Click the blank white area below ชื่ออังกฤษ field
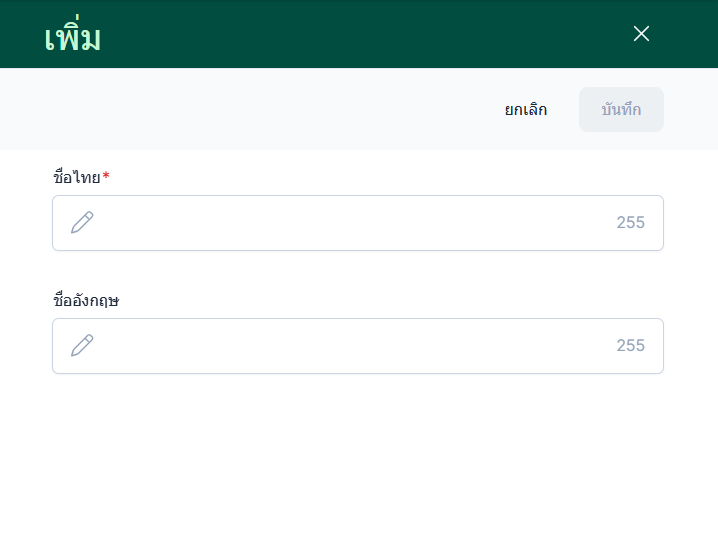The height and width of the screenshot is (546, 718). click(x=358, y=460)
